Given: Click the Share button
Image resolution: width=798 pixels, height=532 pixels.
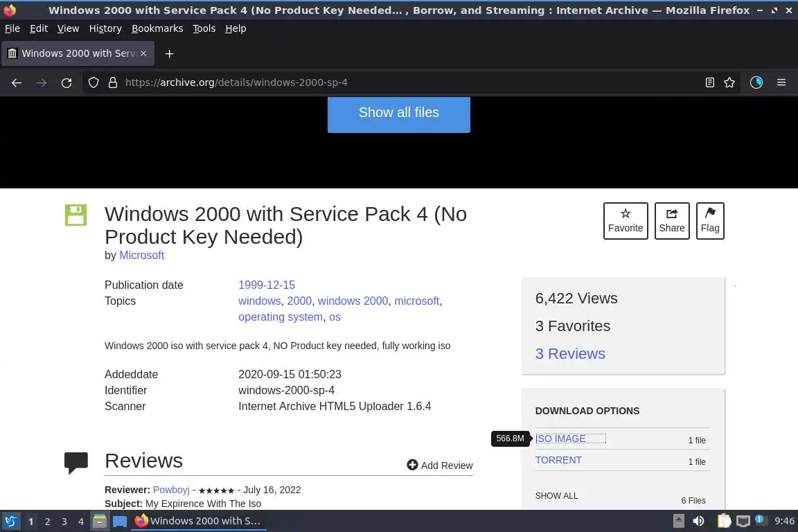Looking at the screenshot, I should click(672, 221).
